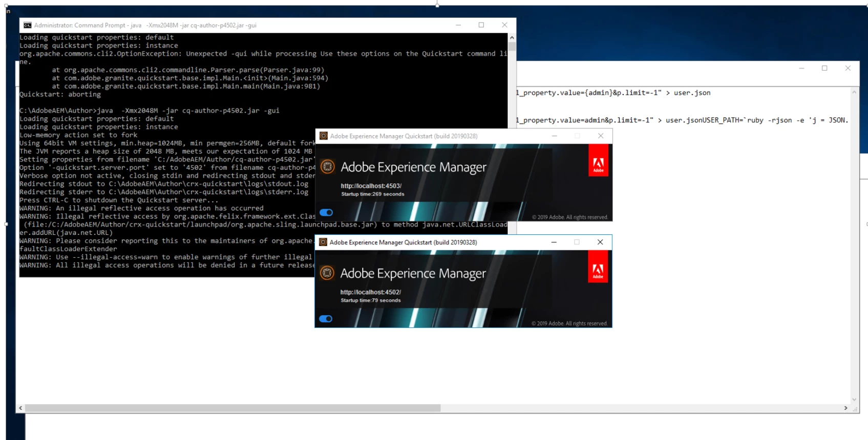
Task: Click the java -Xmx2048M command line in console
Action: point(150,111)
